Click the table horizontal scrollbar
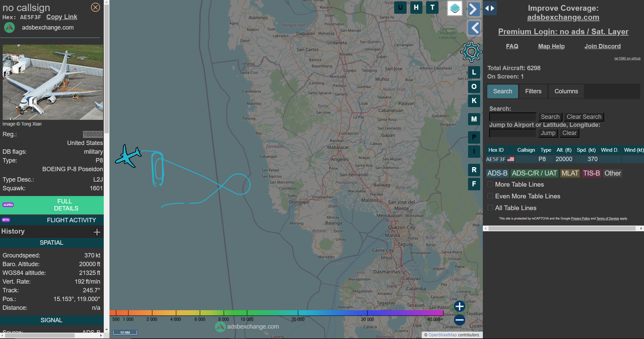This screenshot has height=339, width=644. click(x=562, y=228)
